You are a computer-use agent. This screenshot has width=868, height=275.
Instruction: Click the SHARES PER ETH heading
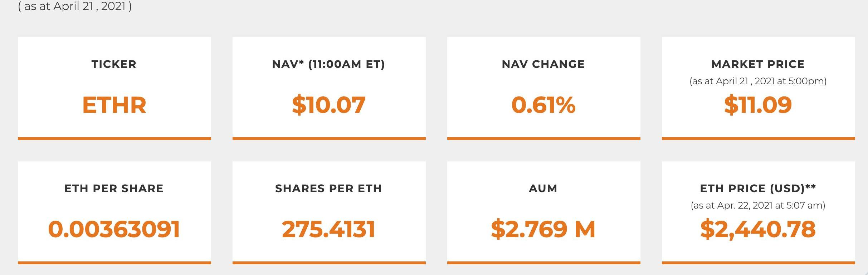[328, 189]
